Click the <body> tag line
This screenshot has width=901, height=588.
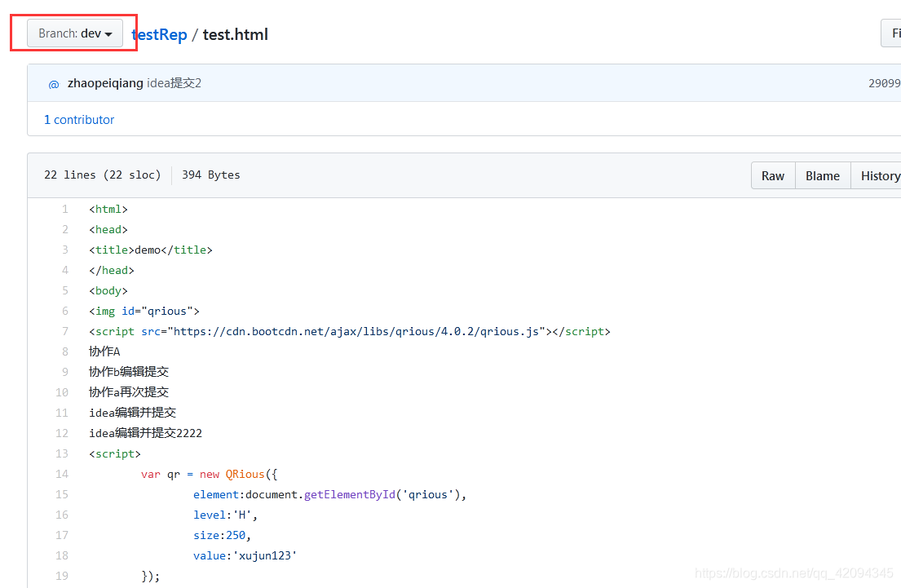point(108,291)
